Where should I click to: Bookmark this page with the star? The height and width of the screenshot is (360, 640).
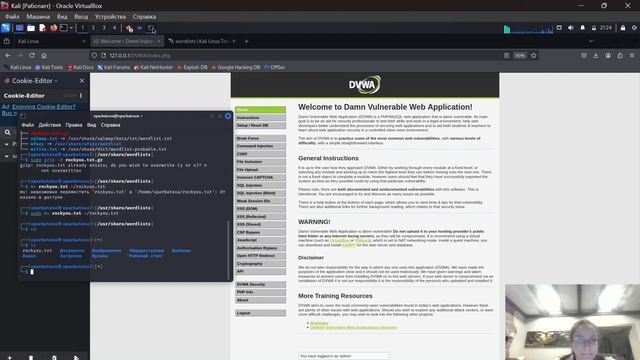[533, 56]
